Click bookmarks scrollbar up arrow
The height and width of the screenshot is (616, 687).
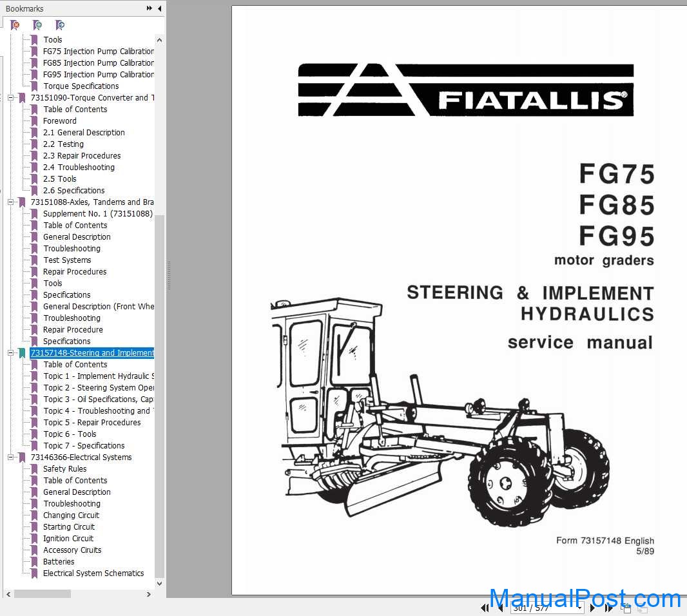pos(159,41)
